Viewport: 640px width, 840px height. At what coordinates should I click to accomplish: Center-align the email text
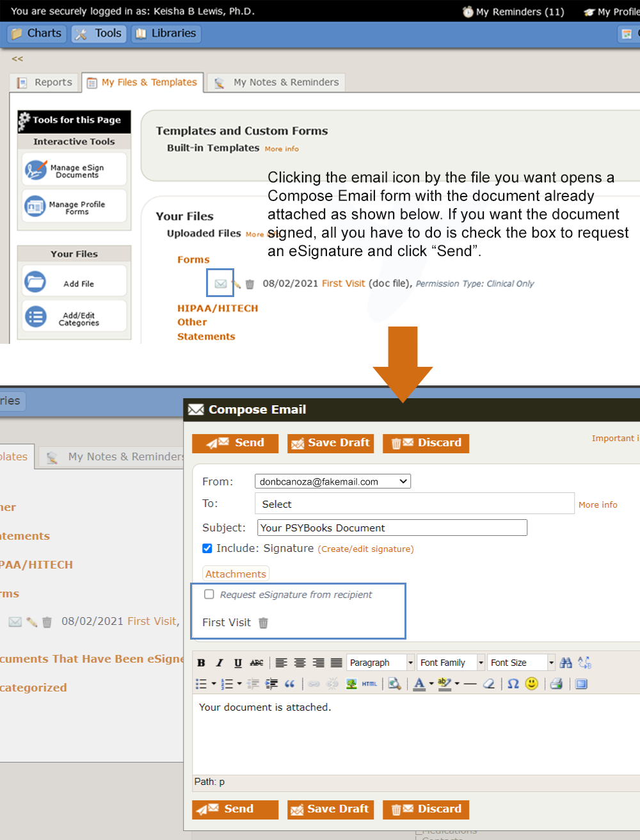[x=300, y=663]
